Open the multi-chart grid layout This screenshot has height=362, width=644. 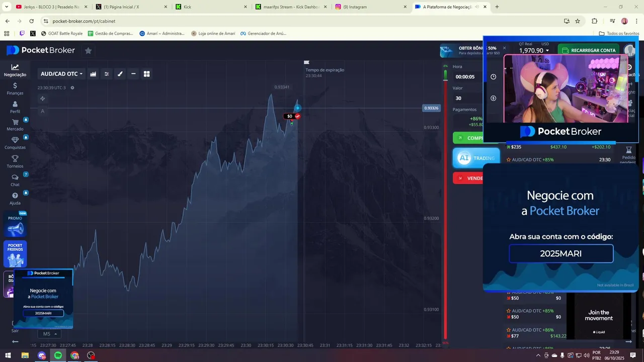click(x=147, y=74)
